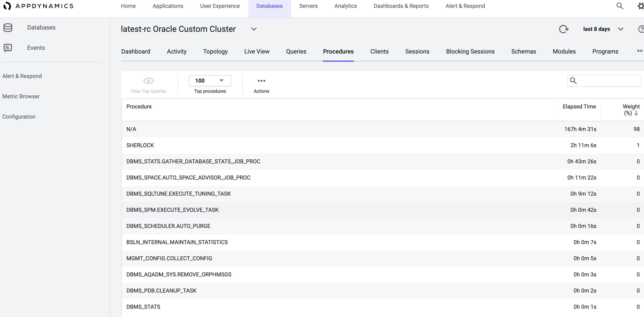
Task: Switch to the Blocking Sessions tab
Action: 470,51
